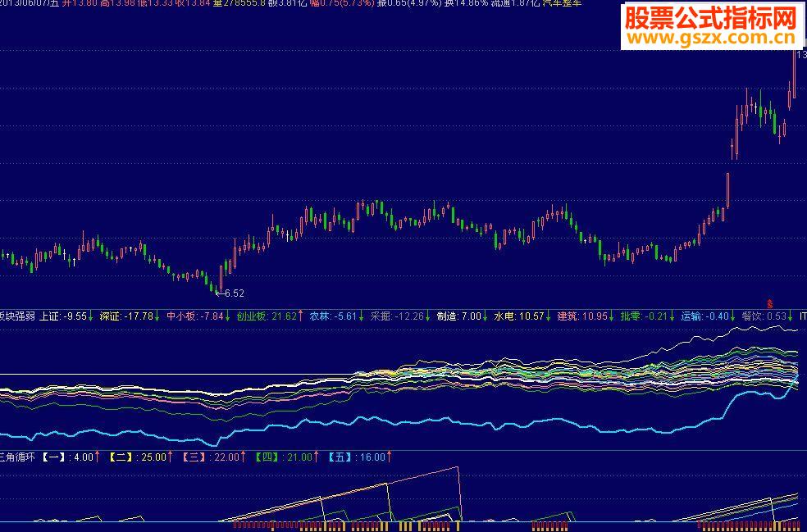Image resolution: width=807 pixels, height=532 pixels.
Task: Click the 三角循环 indicator name
Action: click(17, 457)
